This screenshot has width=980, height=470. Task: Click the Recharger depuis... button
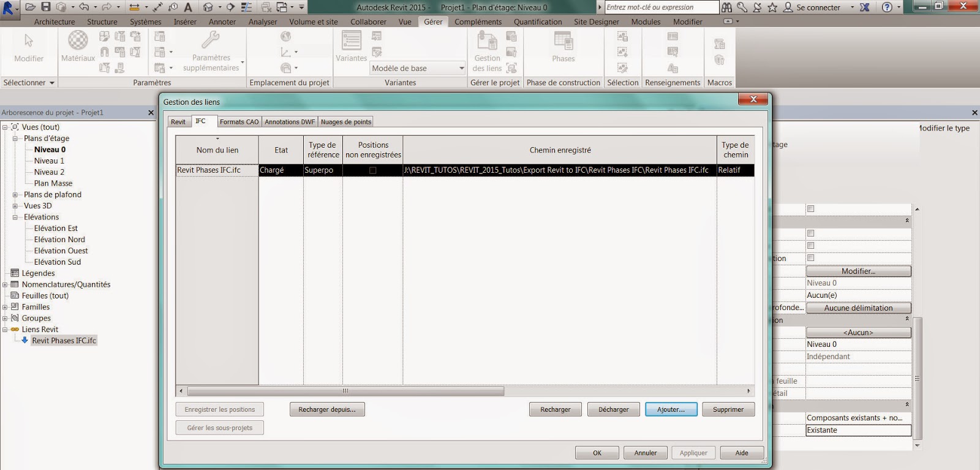327,409
